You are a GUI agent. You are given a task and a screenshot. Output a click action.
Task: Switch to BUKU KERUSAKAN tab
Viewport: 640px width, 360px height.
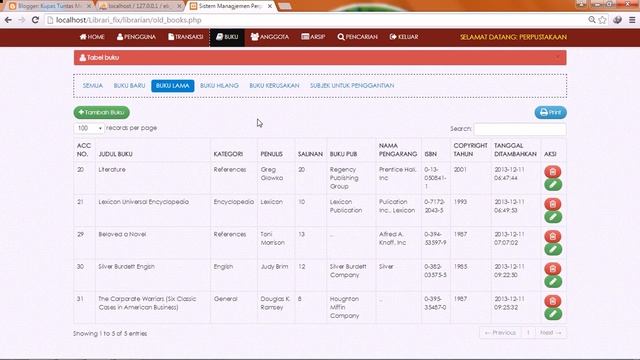pos(274,86)
